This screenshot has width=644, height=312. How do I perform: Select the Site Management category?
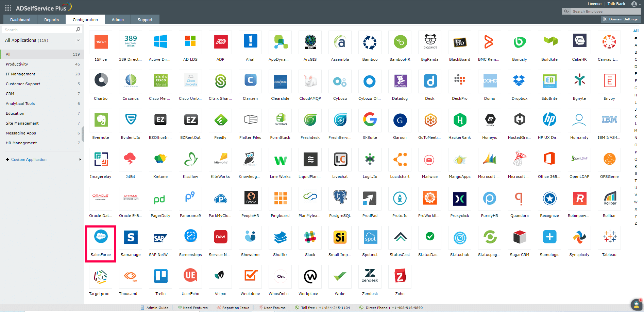(x=42, y=123)
